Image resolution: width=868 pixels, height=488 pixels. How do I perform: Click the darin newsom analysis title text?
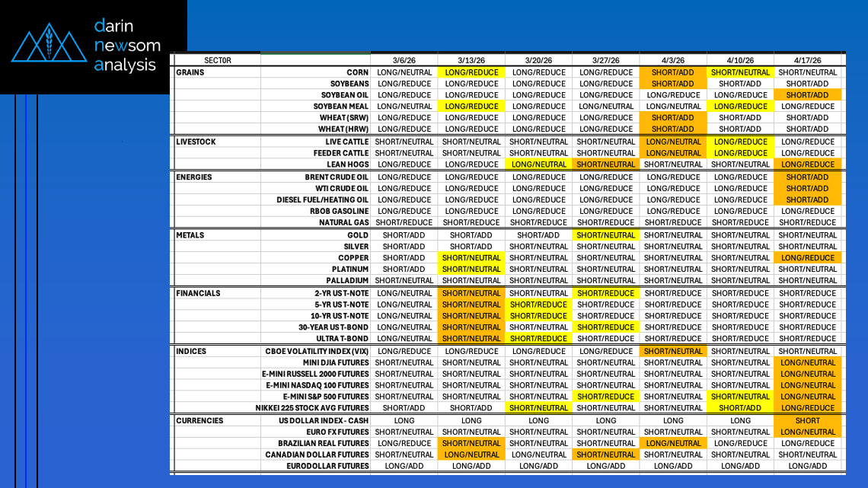tap(126, 46)
